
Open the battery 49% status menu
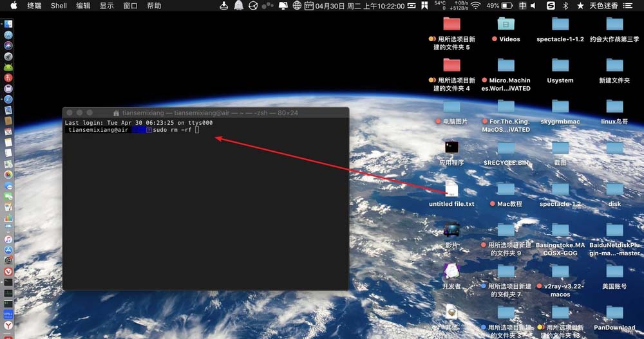(x=500, y=6)
